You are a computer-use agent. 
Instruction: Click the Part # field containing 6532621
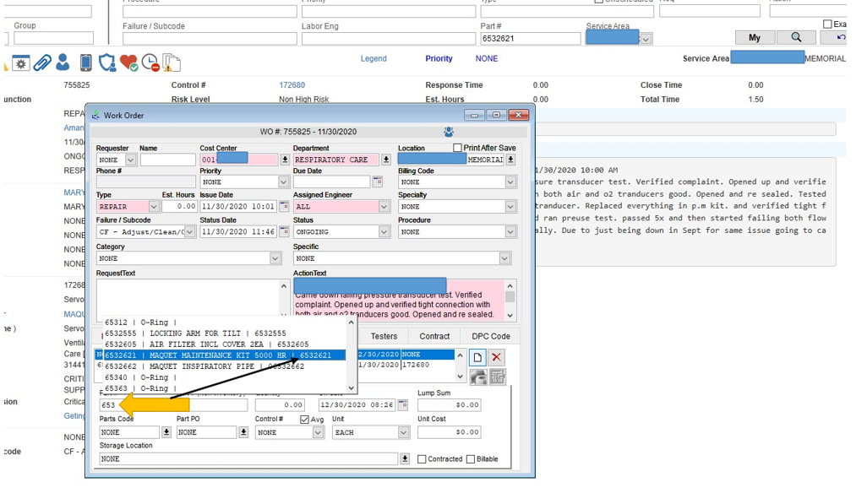pos(531,38)
